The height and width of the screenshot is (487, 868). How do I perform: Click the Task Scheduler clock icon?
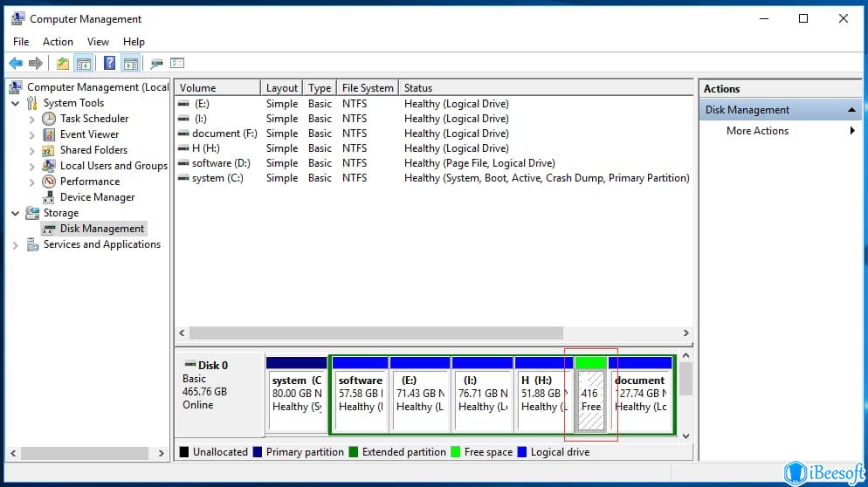(x=49, y=119)
